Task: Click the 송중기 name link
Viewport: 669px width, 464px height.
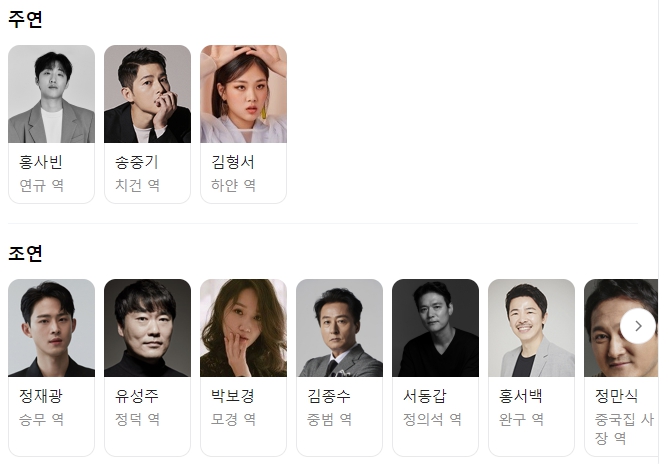Action: [137, 162]
